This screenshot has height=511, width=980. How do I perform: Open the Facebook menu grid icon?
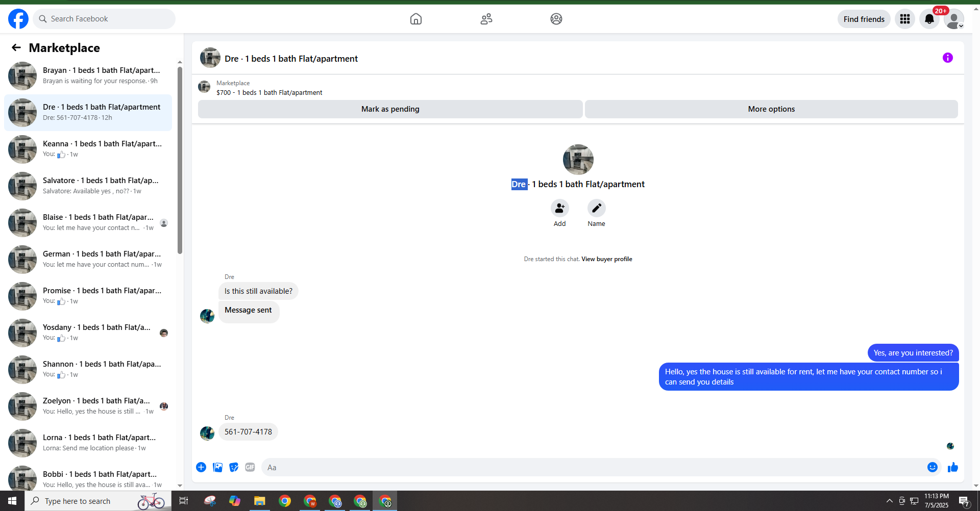coord(905,19)
